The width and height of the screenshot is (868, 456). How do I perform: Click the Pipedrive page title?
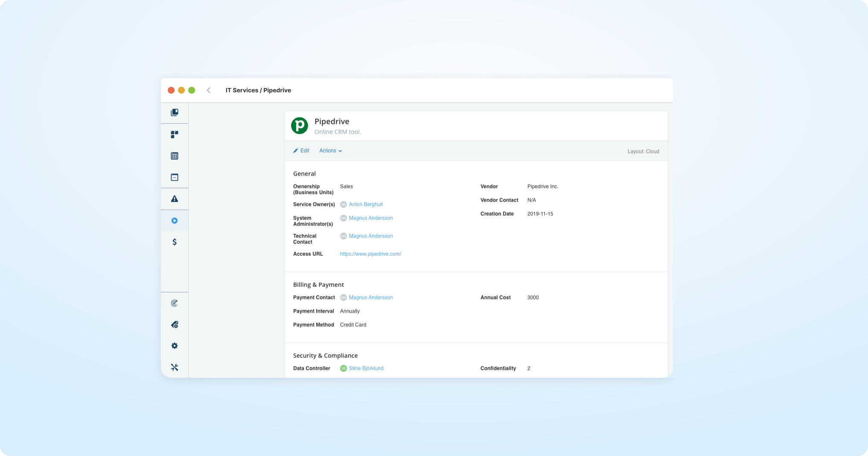pos(332,122)
